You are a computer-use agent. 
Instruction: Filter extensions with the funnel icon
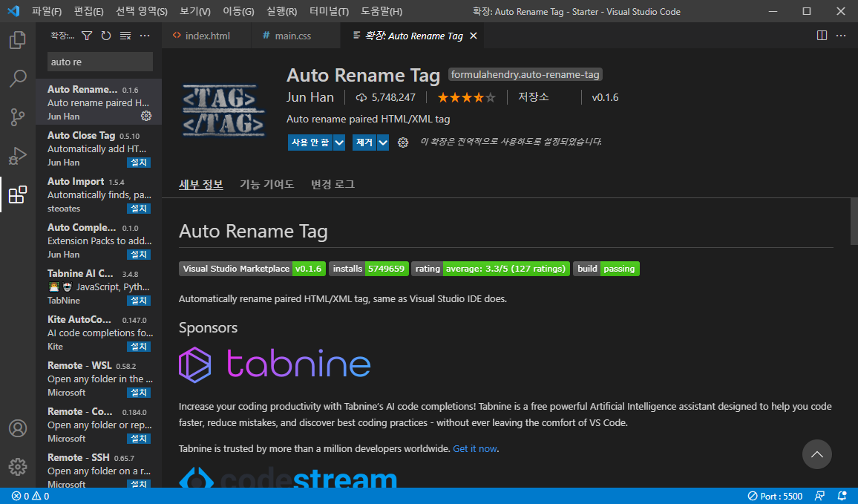coord(87,36)
